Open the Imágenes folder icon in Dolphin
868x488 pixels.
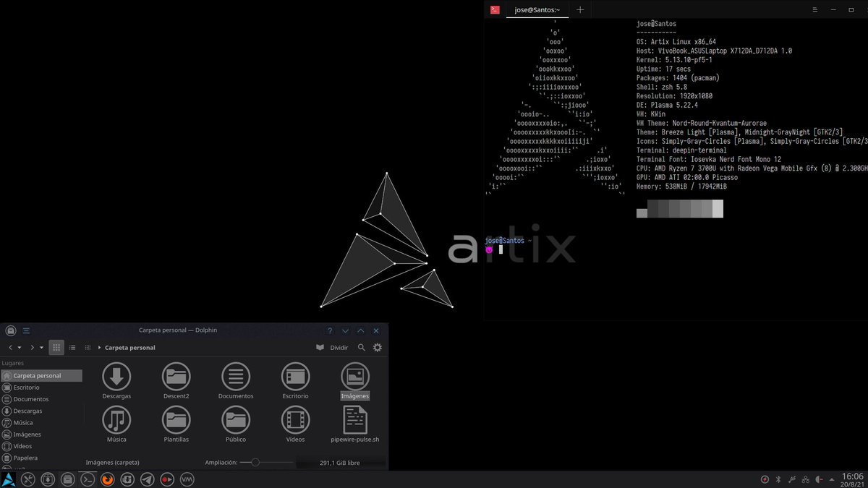coord(355,376)
